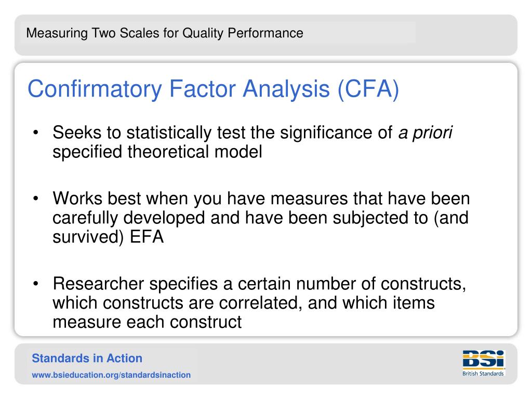Click the line Works best when you have
This screenshot has height=399, width=532.
(159, 198)
